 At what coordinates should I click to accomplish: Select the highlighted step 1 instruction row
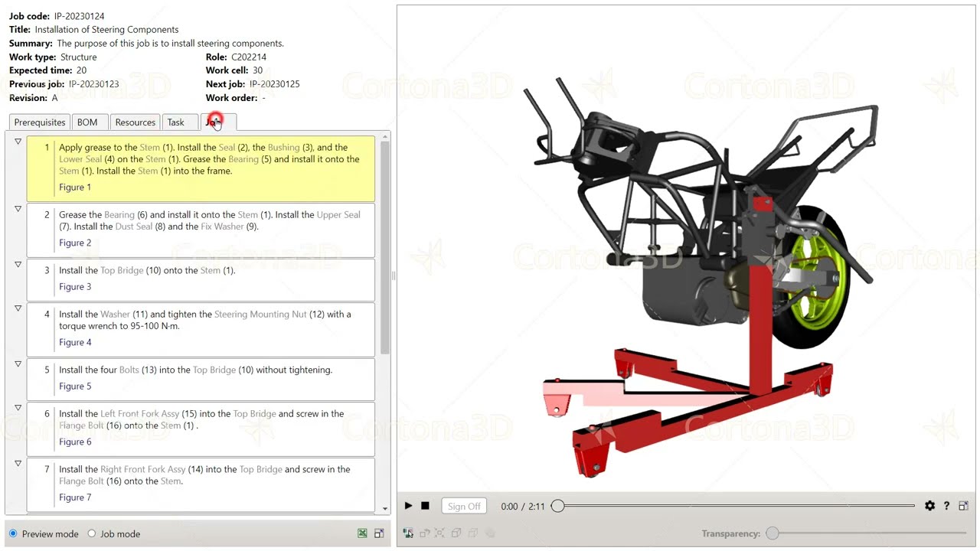[201, 169]
